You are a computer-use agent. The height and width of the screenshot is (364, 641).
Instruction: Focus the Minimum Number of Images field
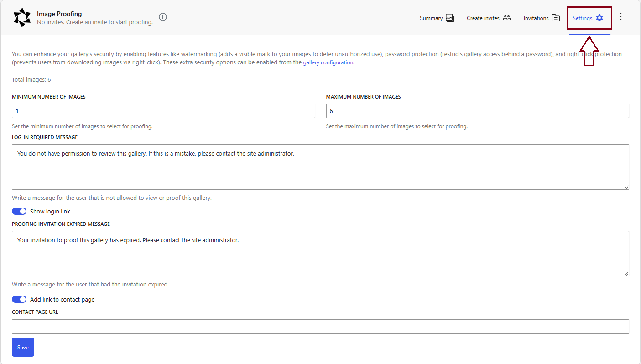[x=163, y=111]
